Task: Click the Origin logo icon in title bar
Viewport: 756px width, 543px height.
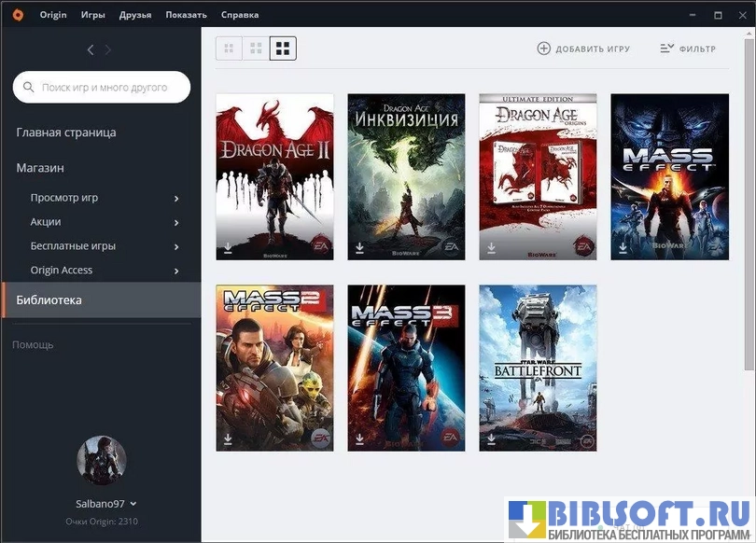Action: [18, 15]
